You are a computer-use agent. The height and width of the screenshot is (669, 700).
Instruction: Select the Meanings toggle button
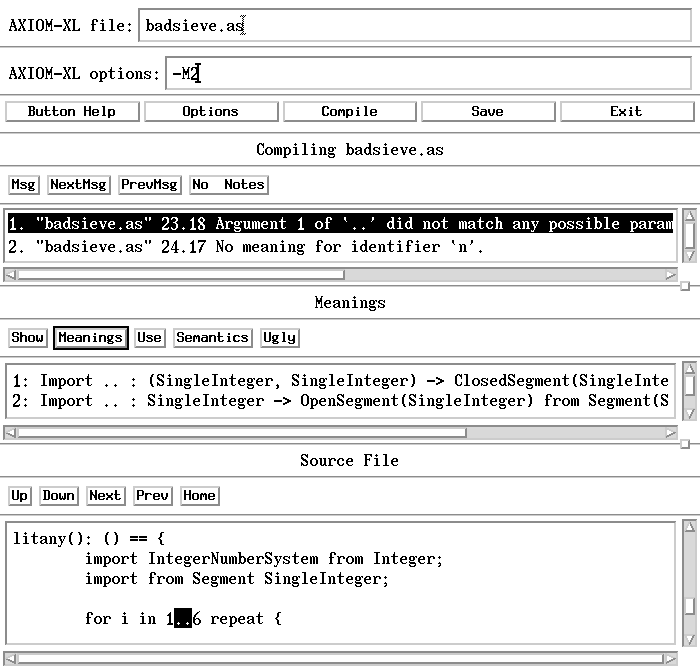click(x=91, y=337)
